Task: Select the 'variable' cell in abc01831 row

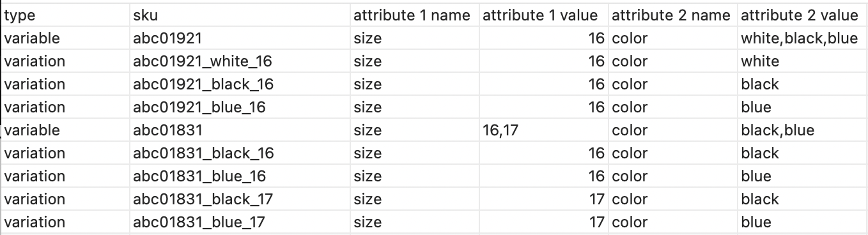Action: tap(66, 130)
